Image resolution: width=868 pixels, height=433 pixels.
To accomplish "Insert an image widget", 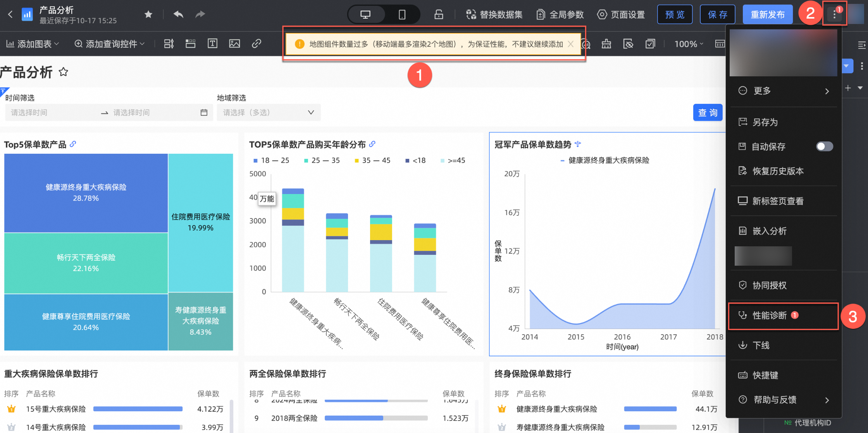I will coord(234,44).
